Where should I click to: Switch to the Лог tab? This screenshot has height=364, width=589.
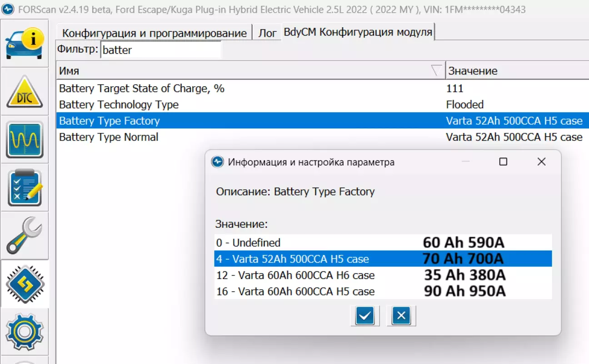click(267, 33)
